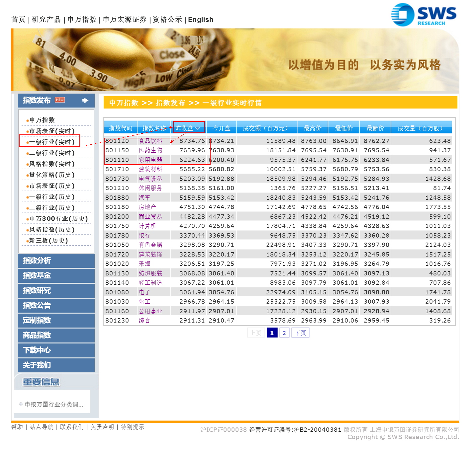Open the 家用电器 index link

click(x=150, y=160)
